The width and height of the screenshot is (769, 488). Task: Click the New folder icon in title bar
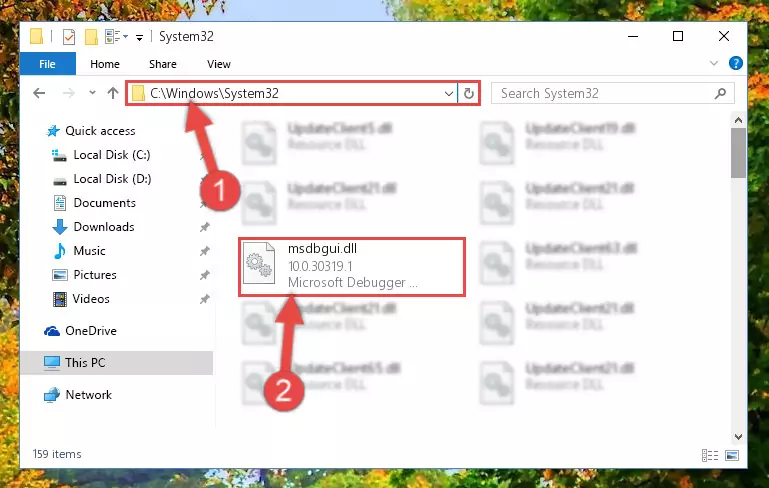[x=91, y=37]
